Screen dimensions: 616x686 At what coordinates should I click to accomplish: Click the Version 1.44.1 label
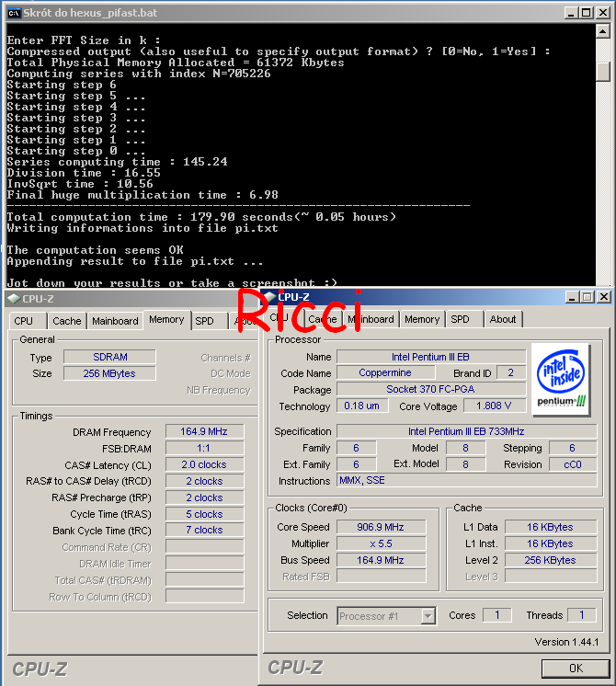(x=566, y=642)
